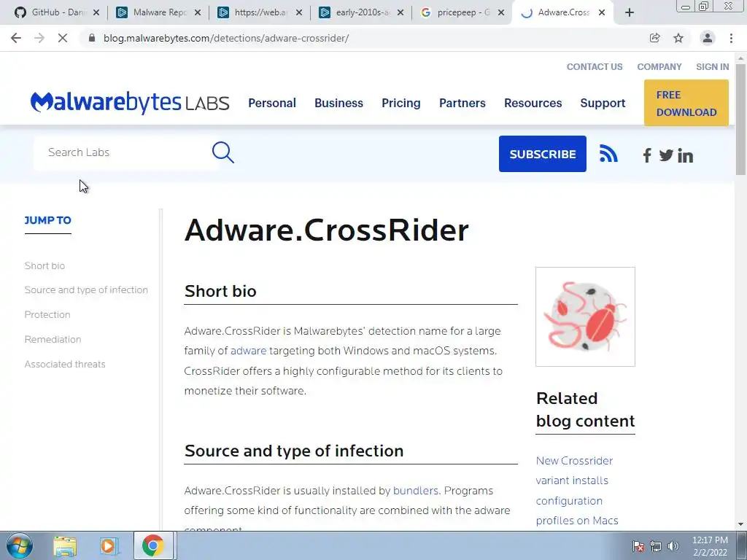Click the page vertical scrollbar thumb
The height and width of the screenshot is (560, 747).
741,119
